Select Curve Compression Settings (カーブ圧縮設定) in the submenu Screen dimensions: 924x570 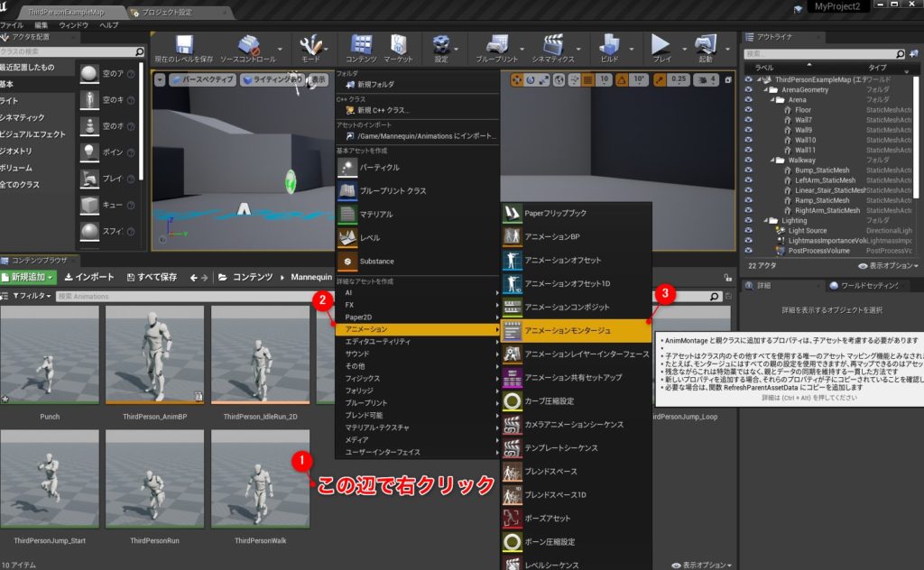point(577,401)
